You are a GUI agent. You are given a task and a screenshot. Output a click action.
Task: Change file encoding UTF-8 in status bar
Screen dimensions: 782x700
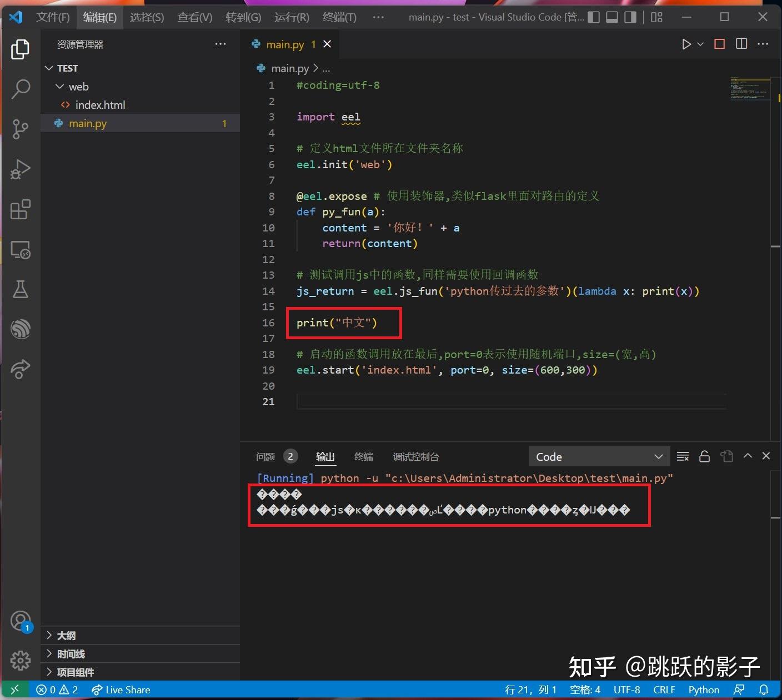[627, 690]
